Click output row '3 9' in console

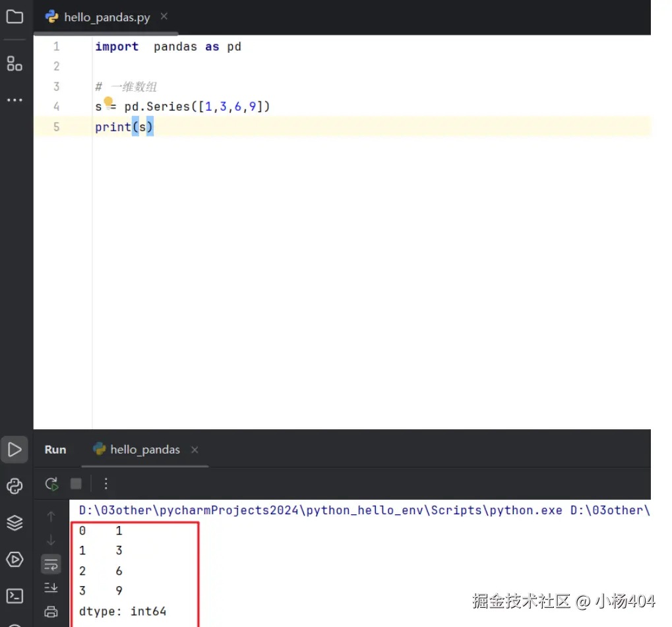pyautogui.click(x=101, y=591)
